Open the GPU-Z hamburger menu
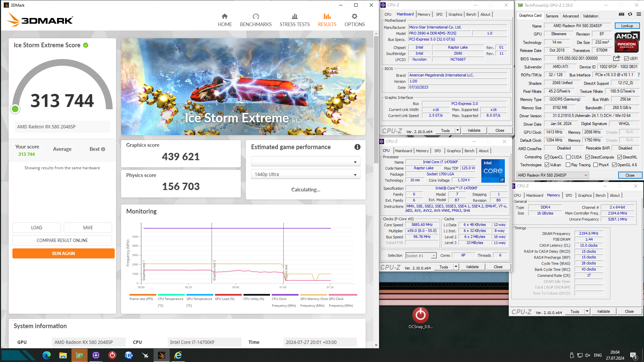Screen dimensions: 644x362 [x=639, y=14]
